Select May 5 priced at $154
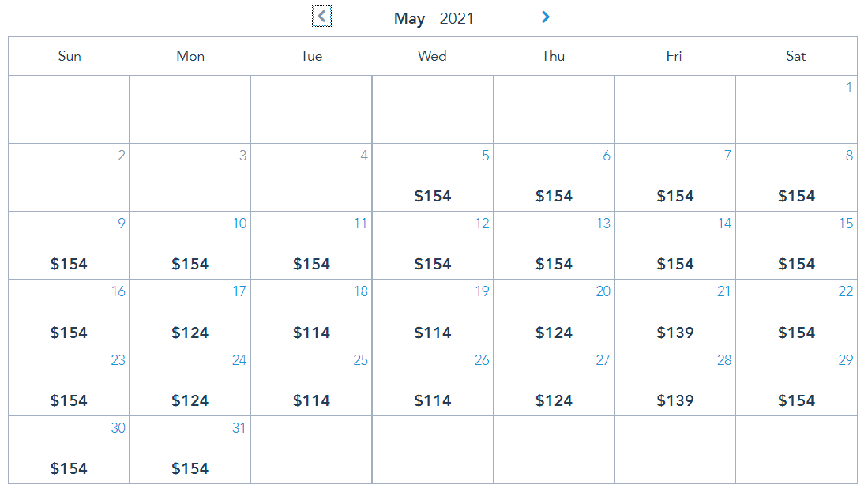 (433, 178)
